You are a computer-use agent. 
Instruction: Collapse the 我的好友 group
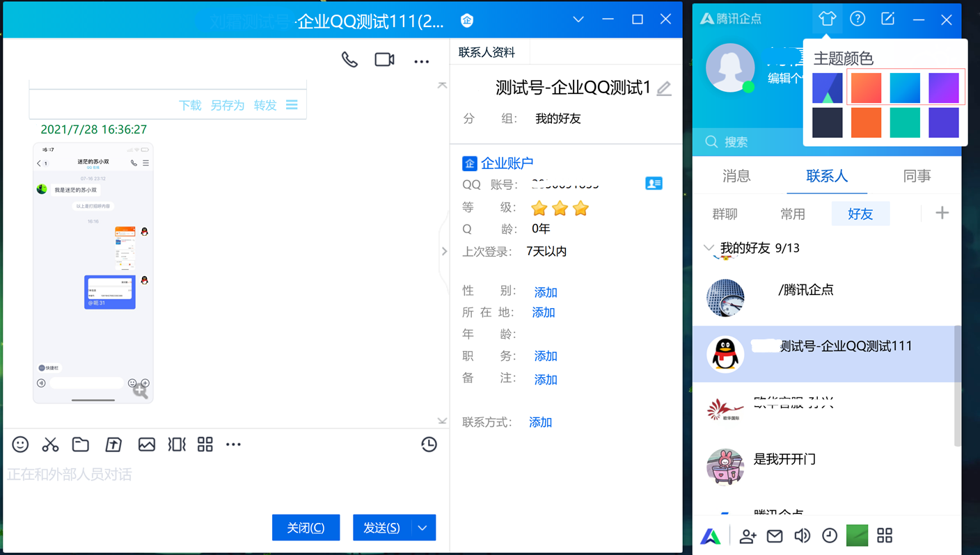[709, 248]
